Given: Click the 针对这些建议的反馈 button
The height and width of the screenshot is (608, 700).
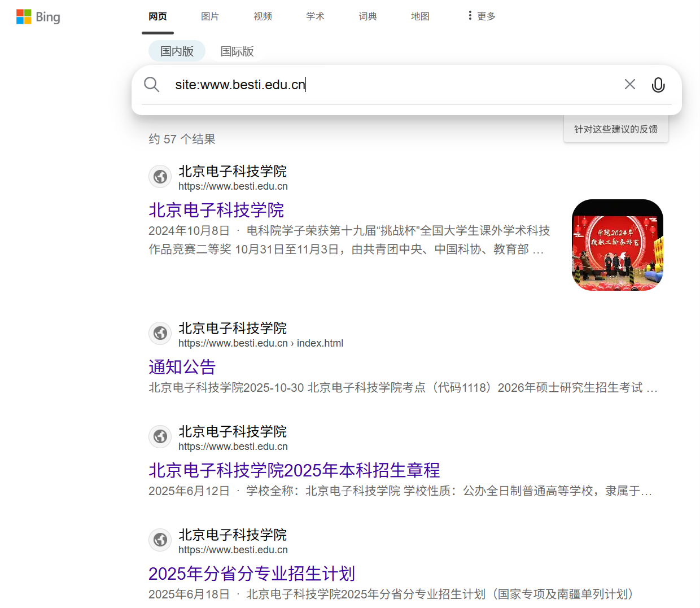Looking at the screenshot, I should click(x=616, y=129).
